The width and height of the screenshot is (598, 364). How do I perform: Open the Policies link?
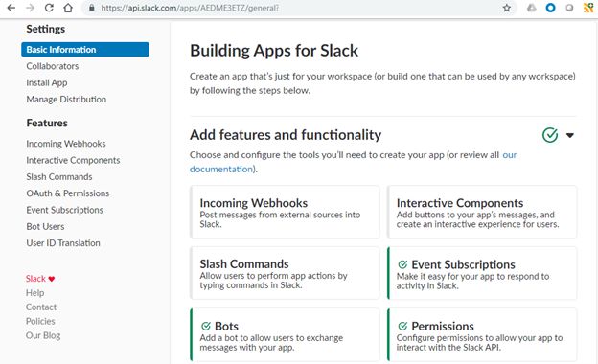[x=40, y=321]
